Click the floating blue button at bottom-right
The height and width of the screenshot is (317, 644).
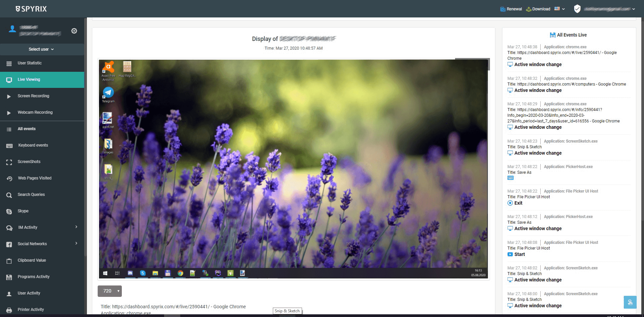630,302
